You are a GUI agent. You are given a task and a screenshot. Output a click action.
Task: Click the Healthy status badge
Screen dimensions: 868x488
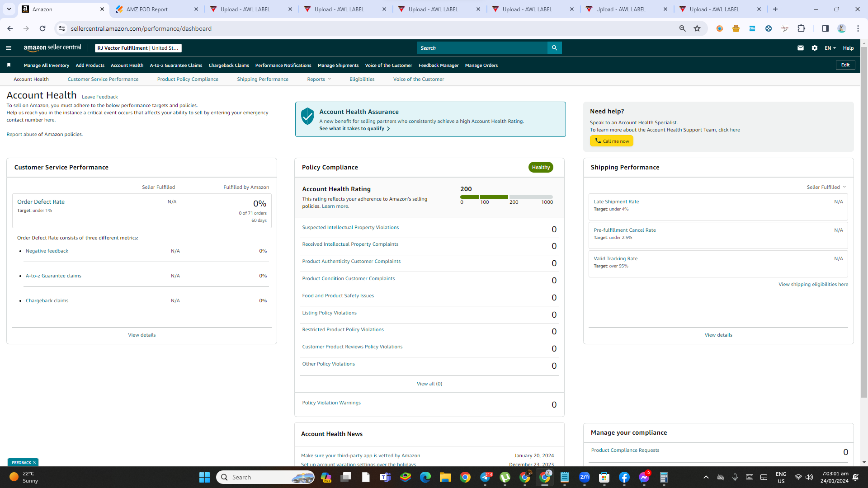pyautogui.click(x=541, y=167)
